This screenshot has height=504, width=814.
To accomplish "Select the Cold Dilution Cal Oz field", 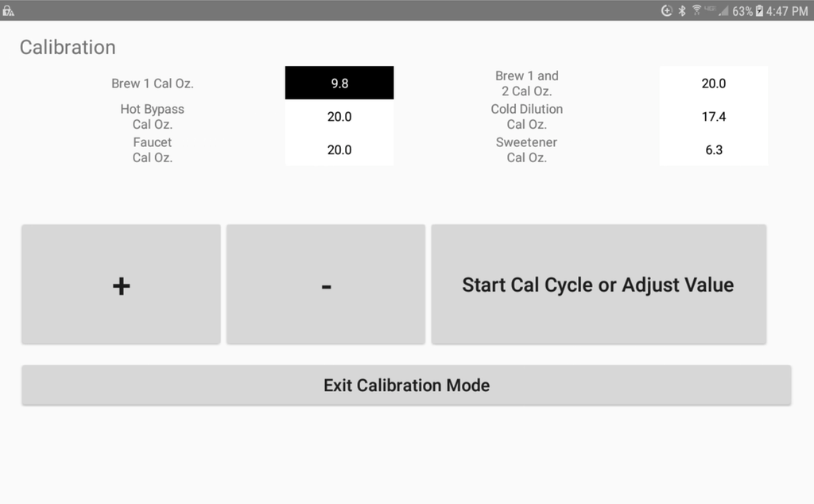I will (x=713, y=116).
